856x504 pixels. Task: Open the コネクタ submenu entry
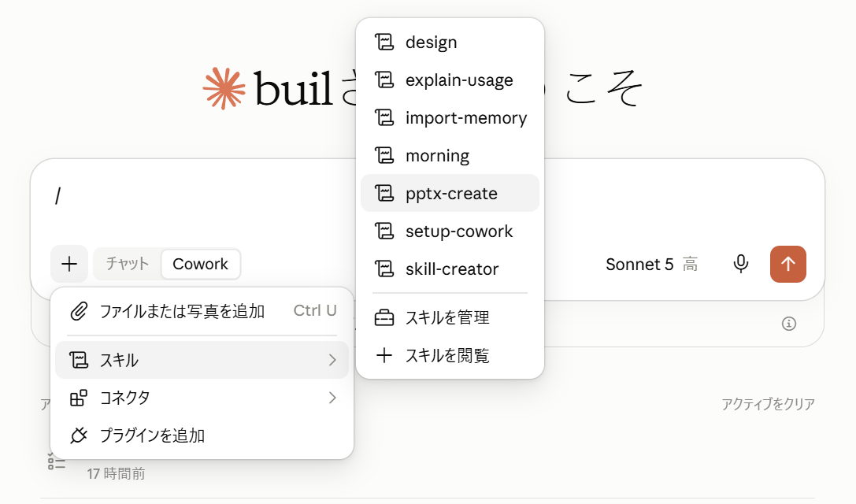click(x=202, y=398)
